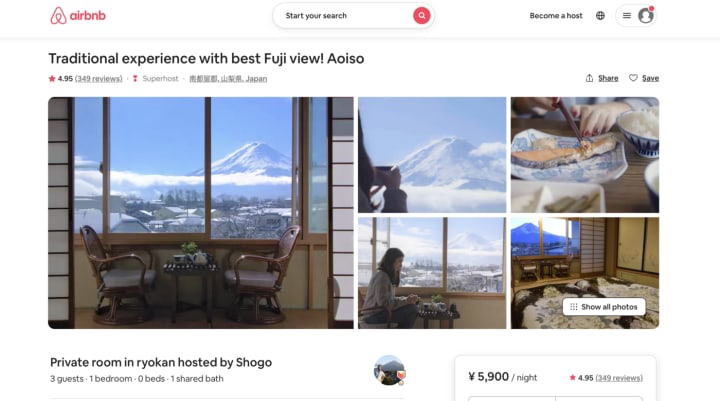Open the hamburger user menu
Viewport: 720px width, 401px height.
click(627, 16)
